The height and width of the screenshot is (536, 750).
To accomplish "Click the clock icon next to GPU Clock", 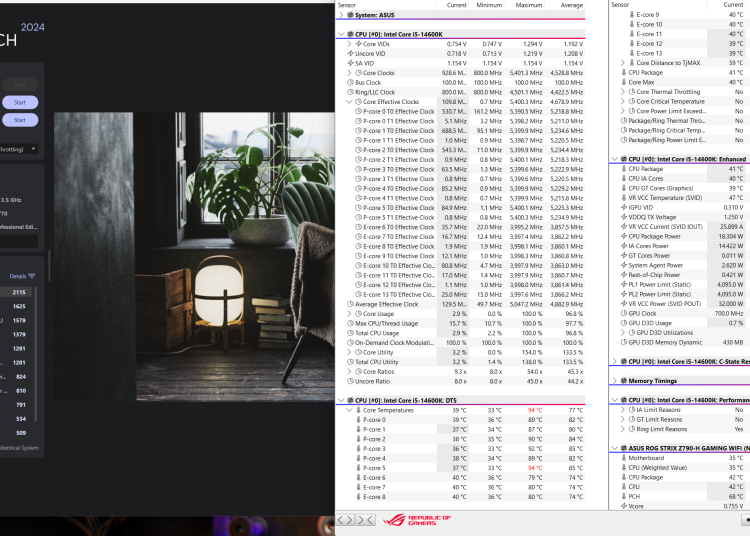I will (624, 313).
